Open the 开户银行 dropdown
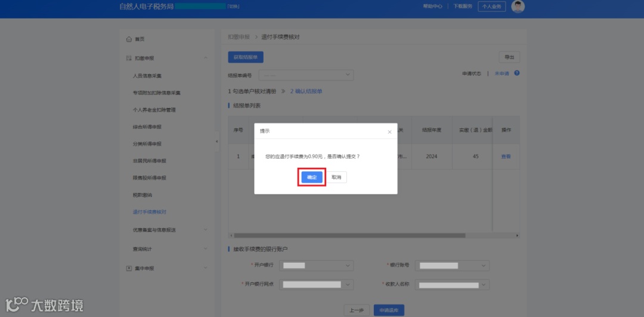The height and width of the screenshot is (317, 644). point(316,266)
